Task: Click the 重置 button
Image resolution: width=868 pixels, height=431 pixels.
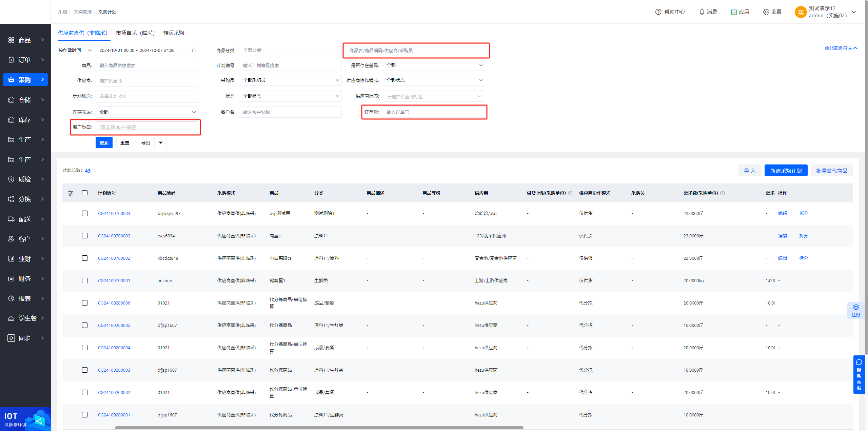Action: 125,143
